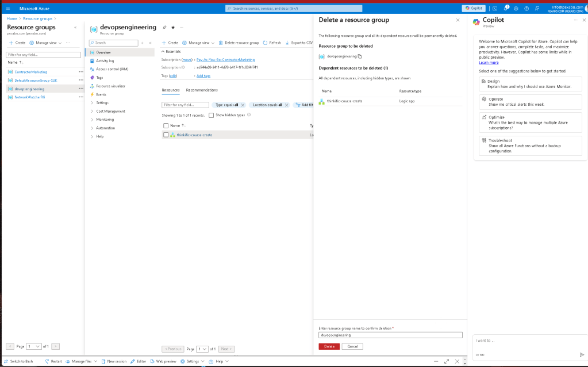
Task: Open Manage view dropdown in devopsengineering toolbar
Action: tap(198, 43)
